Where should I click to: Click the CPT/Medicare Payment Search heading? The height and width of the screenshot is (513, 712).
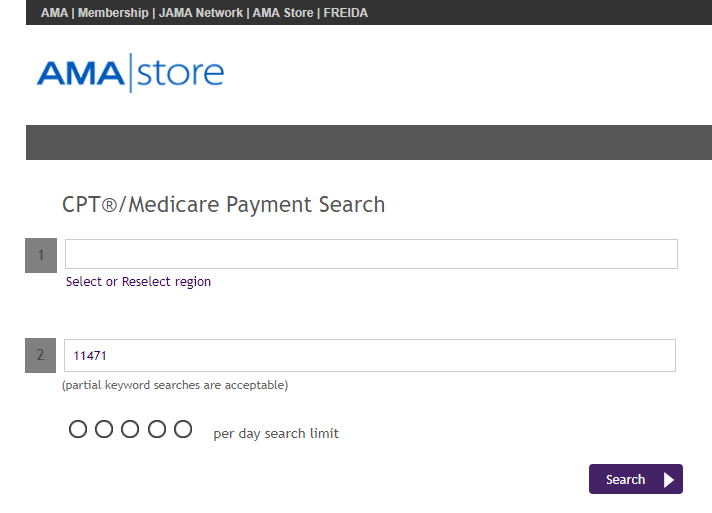[223, 204]
